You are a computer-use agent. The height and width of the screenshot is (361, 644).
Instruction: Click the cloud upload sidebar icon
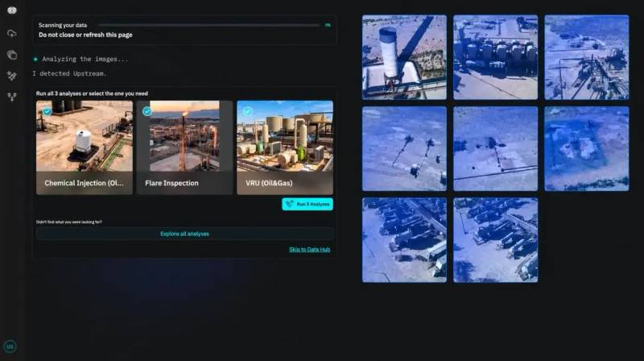(12, 33)
